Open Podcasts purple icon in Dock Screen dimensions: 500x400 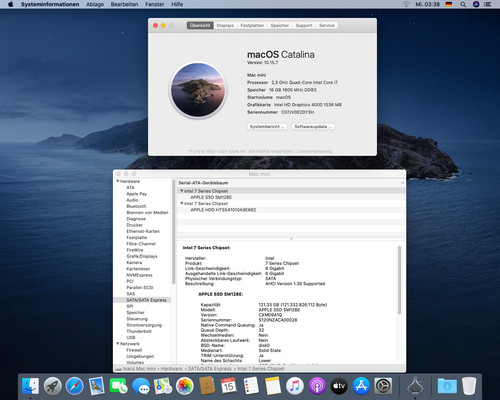[317, 386]
